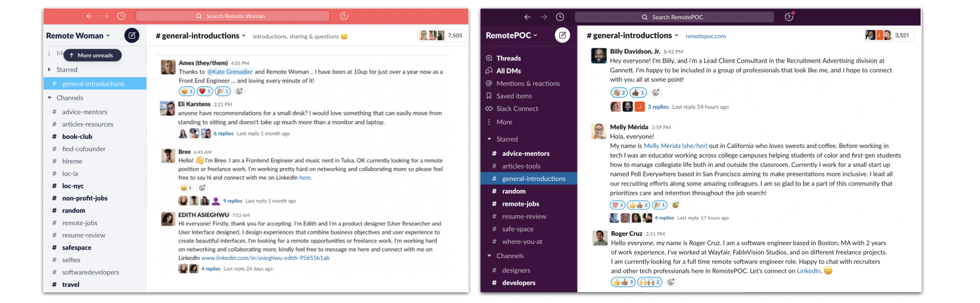Open 6 replies thread under Eli Karstens

click(x=223, y=133)
